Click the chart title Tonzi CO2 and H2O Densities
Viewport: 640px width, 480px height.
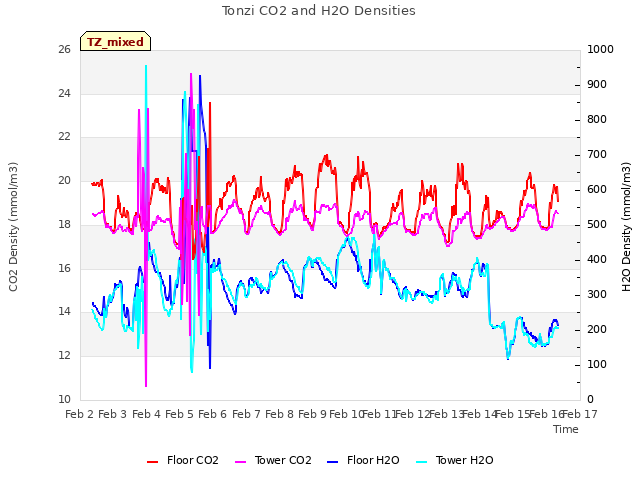click(x=319, y=11)
